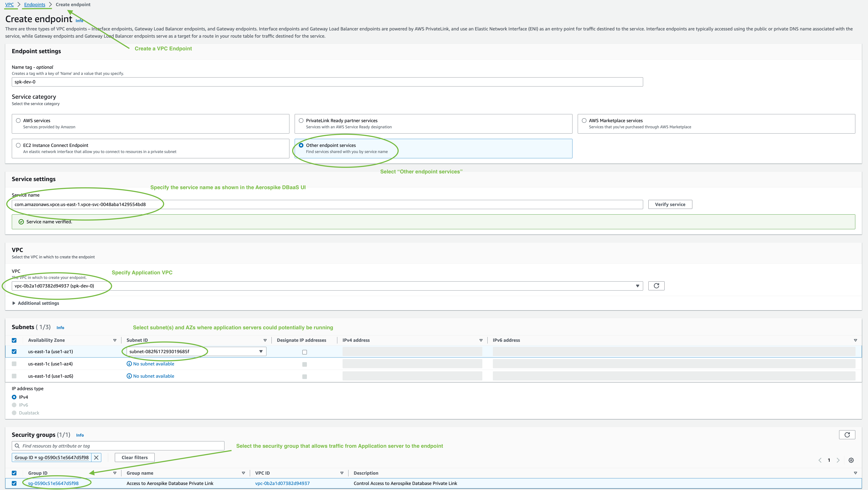Open vpc-0b2a1d07382d94937 link in security groups
The image size is (868, 490).
pyautogui.click(x=282, y=483)
